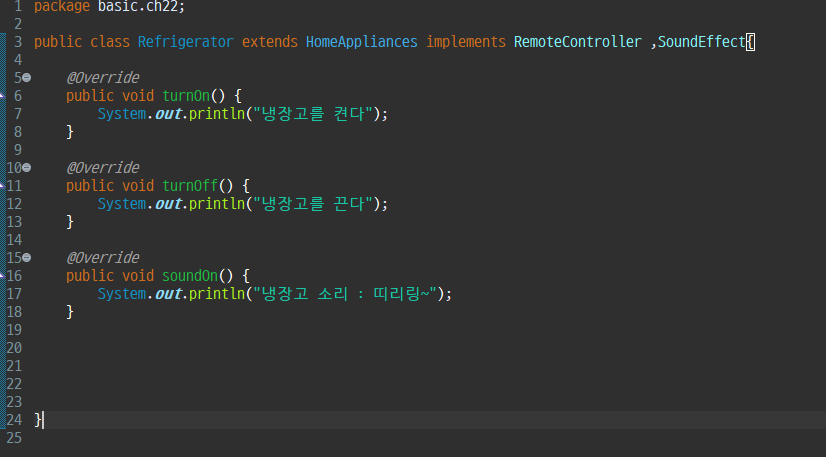826x457 pixels.
Task: Collapse the soundOn method fold at line 15
Action: click(x=26, y=258)
